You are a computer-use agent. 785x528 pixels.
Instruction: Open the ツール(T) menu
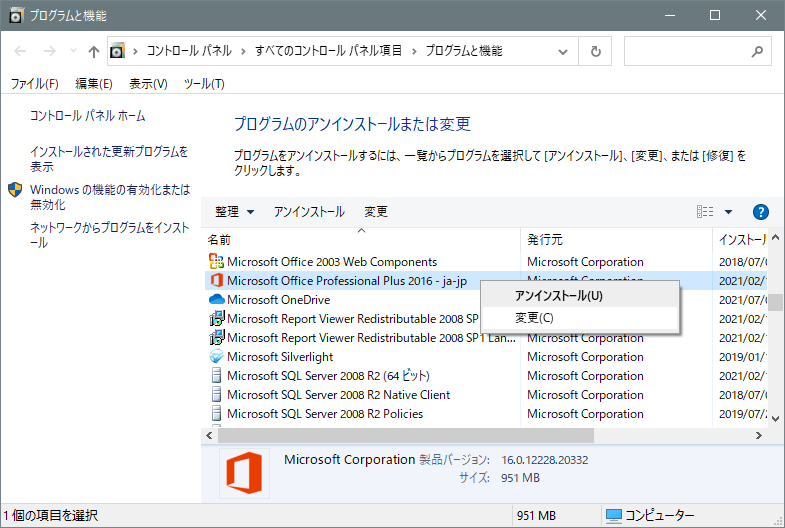204,84
